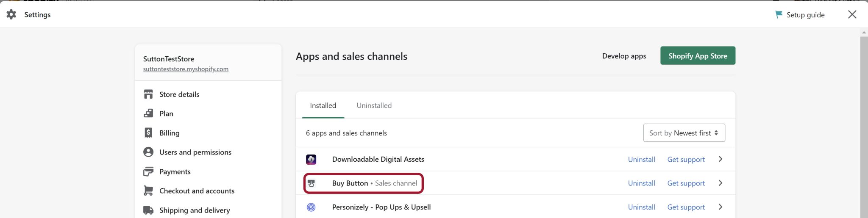Image resolution: width=868 pixels, height=218 pixels.
Task: Click the SuttonTestStore store name
Action: [x=169, y=59]
